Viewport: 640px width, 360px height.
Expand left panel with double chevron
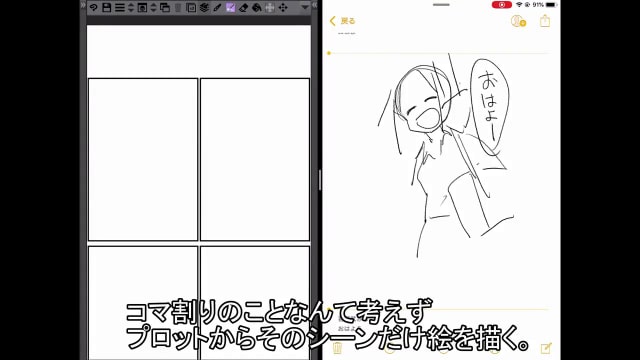[x=83, y=5]
